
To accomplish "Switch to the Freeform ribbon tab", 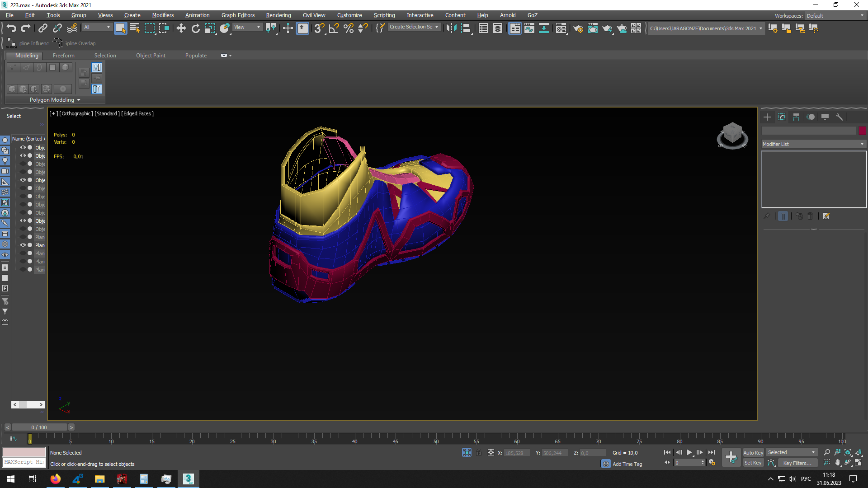I will (63, 56).
